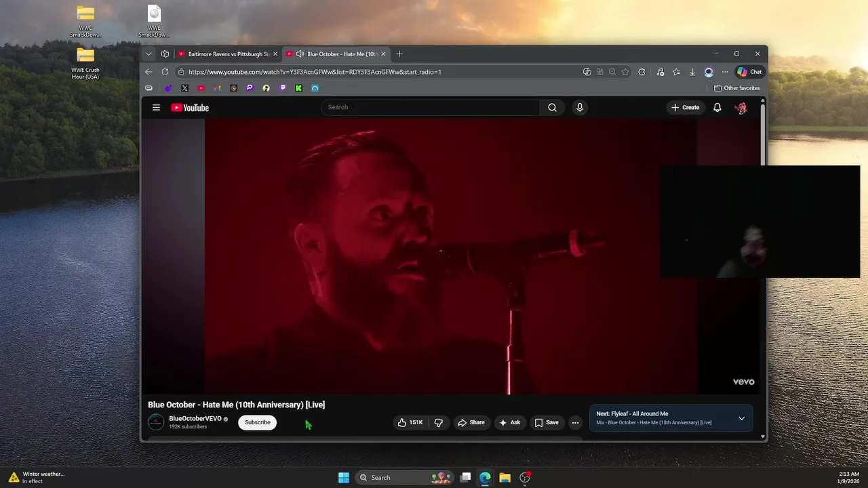Click the Share button below the video
This screenshot has width=868, height=488.
(471, 422)
